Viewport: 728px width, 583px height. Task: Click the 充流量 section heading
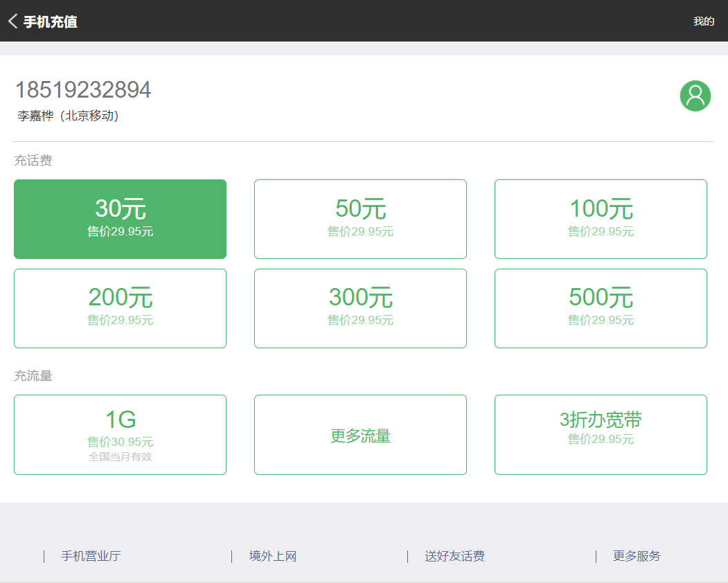33,376
